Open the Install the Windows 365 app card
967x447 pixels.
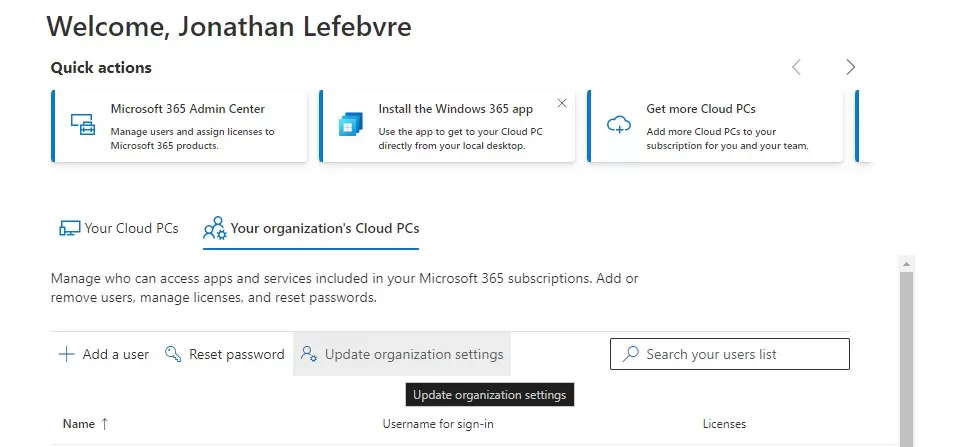448,126
